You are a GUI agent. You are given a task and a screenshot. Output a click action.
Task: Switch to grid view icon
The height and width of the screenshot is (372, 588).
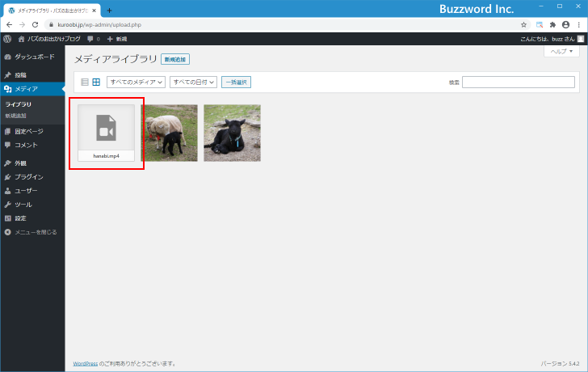[96, 82]
